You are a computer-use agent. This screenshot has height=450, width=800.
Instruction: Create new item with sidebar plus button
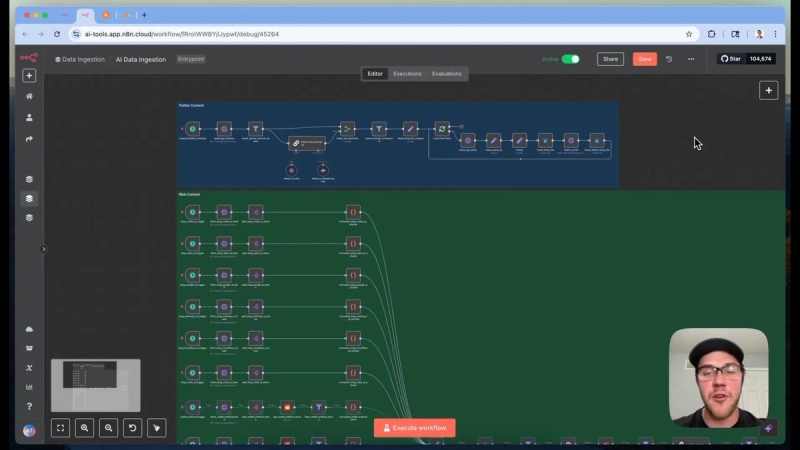[29, 76]
